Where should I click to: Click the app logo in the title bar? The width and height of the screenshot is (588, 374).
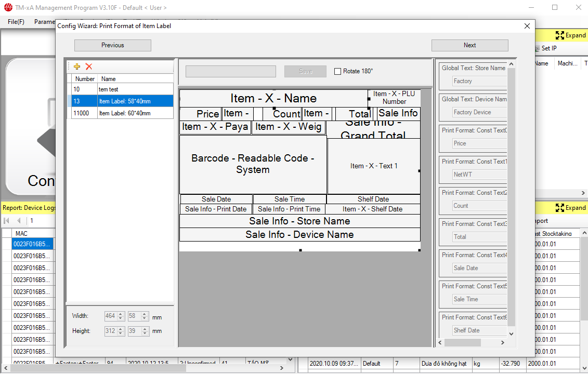click(7, 8)
